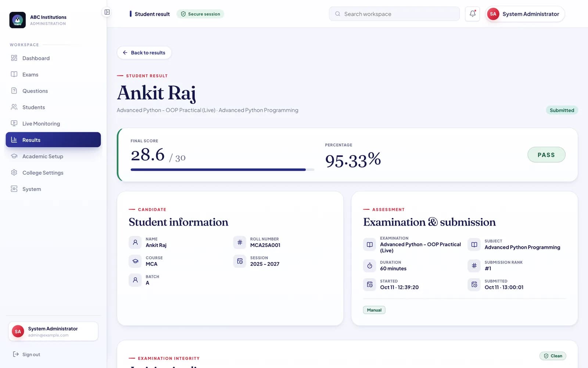Click the Students people icon
The height and width of the screenshot is (368, 588).
pyautogui.click(x=14, y=107)
